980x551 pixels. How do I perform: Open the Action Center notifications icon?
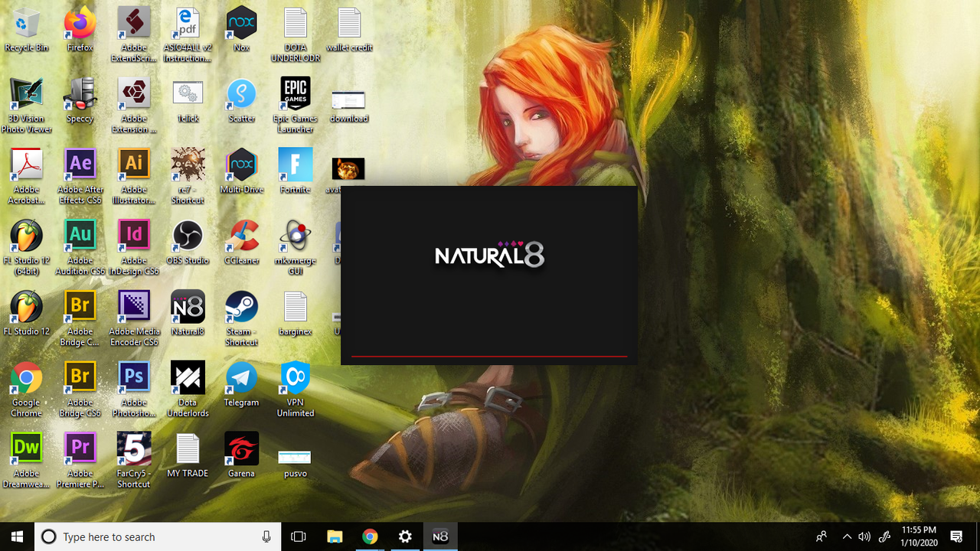(956, 536)
